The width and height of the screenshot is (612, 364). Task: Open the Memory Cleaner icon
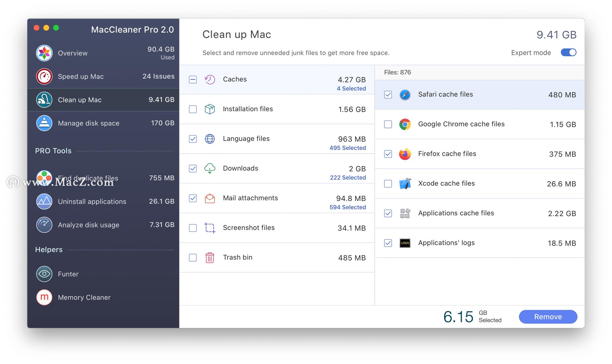[x=44, y=297]
